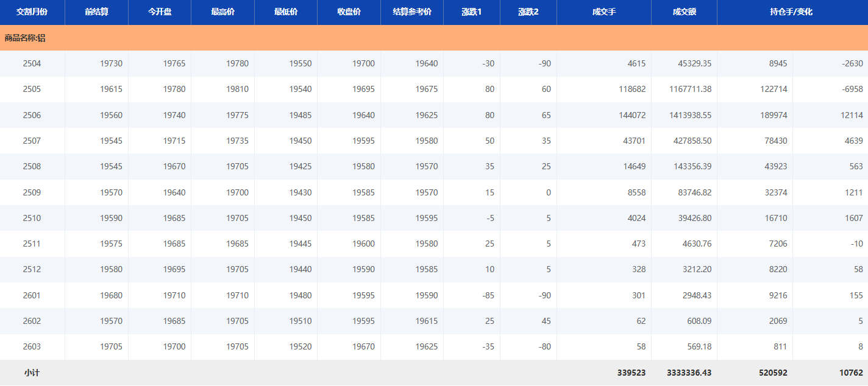Image resolution: width=868 pixels, height=386 pixels.
Task: Select the 2506 delivery month cell
Action: pos(32,115)
